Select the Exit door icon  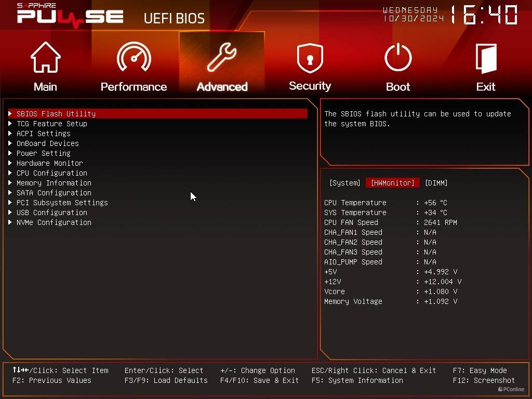click(486, 58)
